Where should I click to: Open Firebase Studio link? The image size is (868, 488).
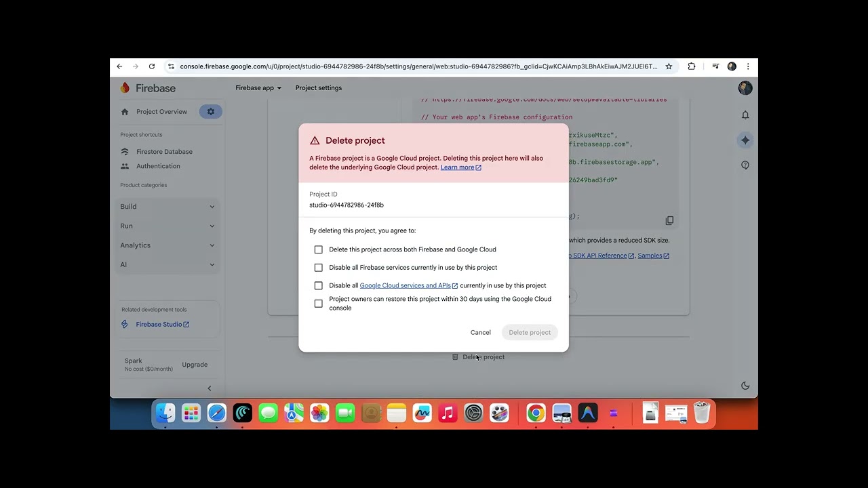point(163,325)
